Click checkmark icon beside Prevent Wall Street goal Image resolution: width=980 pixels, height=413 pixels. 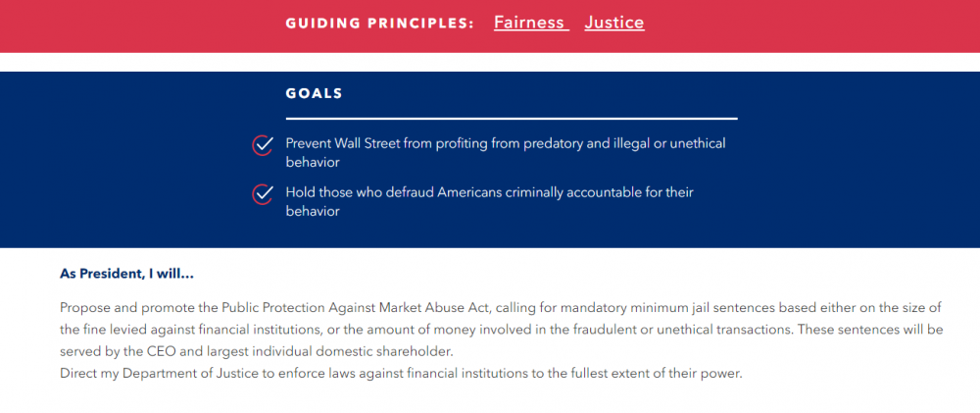(x=263, y=145)
